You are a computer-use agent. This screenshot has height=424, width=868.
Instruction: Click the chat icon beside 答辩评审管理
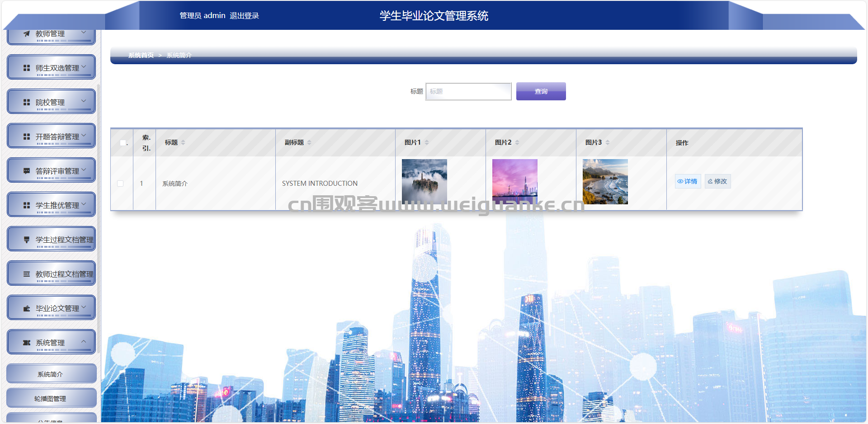tap(27, 171)
